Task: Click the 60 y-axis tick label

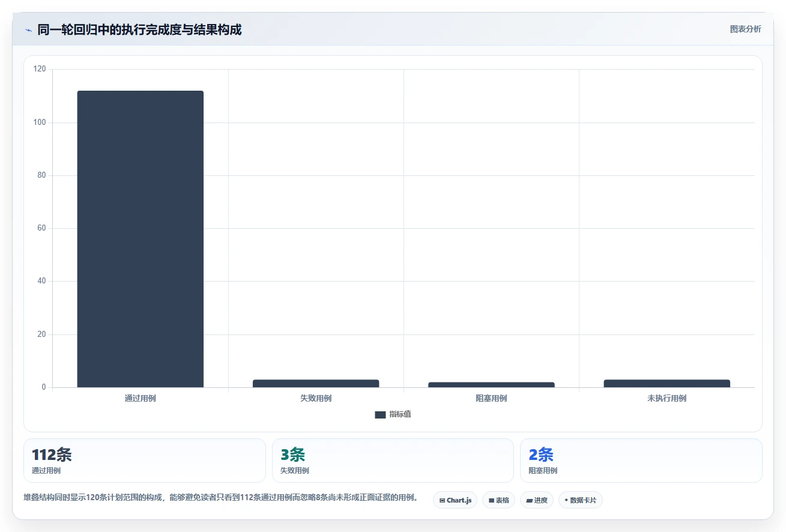Action: point(41,228)
